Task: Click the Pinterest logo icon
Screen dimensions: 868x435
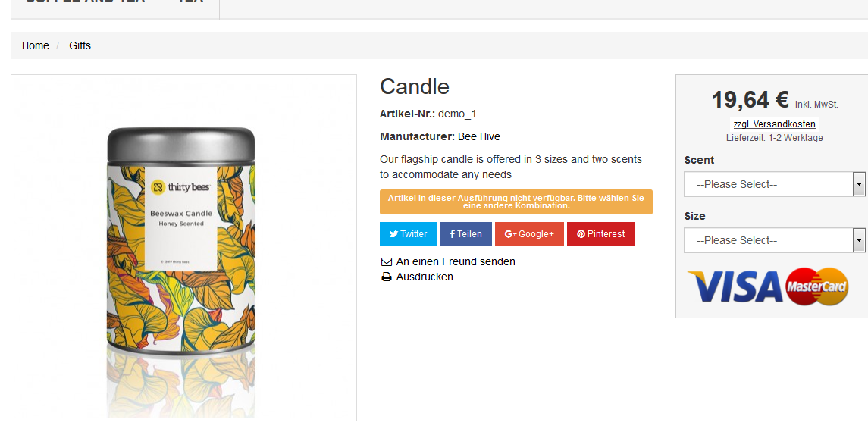Action: click(x=581, y=234)
